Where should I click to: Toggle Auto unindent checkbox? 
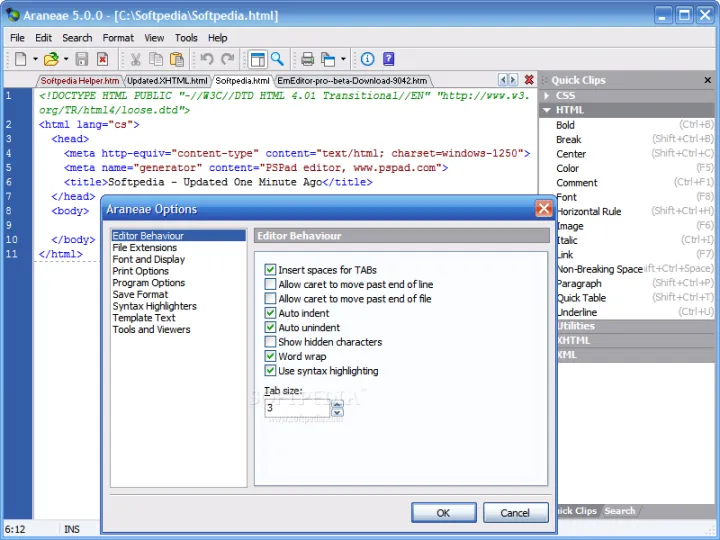pos(270,327)
